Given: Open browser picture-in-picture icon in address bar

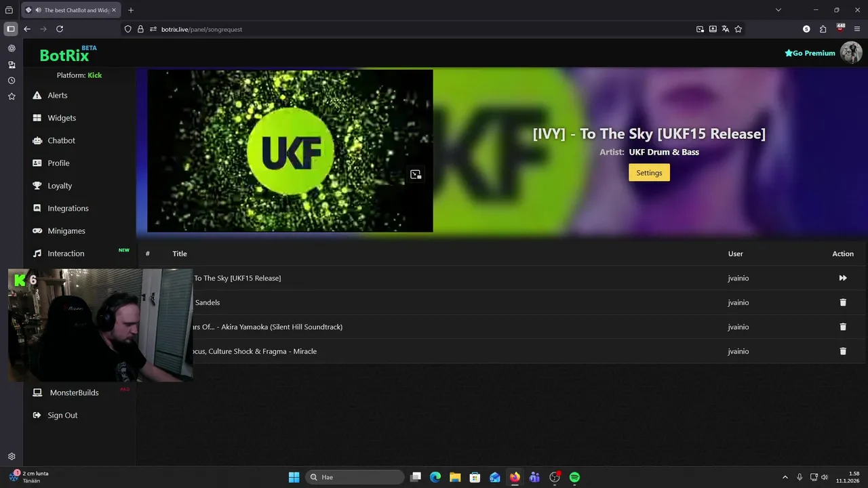Looking at the screenshot, I should click(x=700, y=29).
